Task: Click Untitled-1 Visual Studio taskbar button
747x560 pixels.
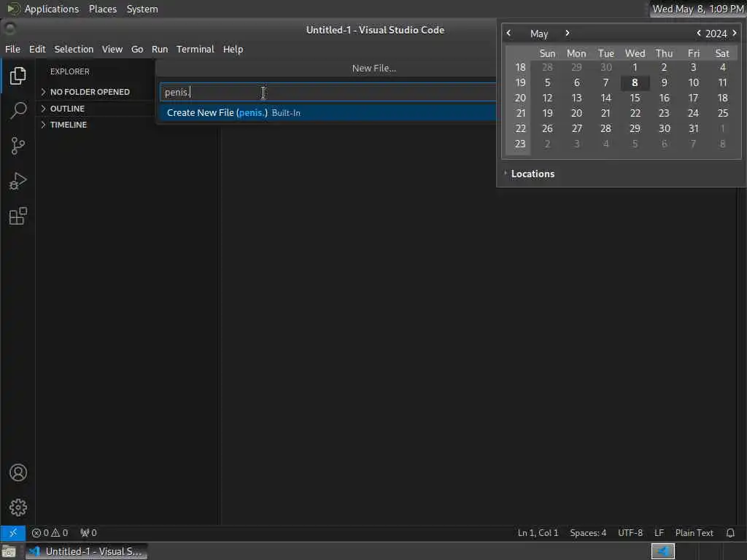Action: click(x=86, y=551)
